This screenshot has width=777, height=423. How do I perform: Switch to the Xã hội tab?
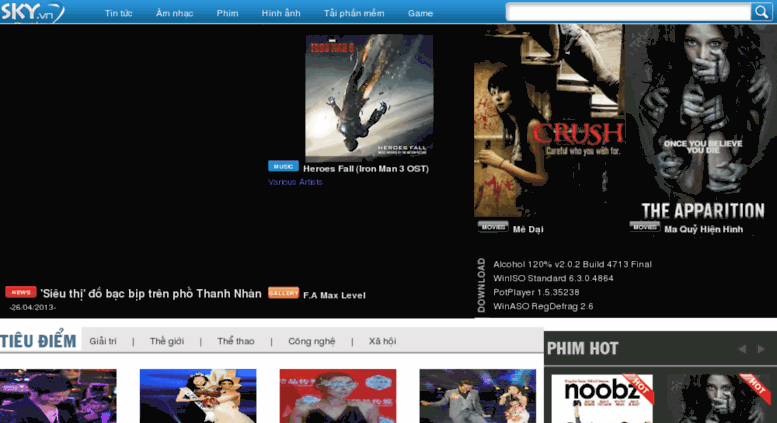coord(382,341)
